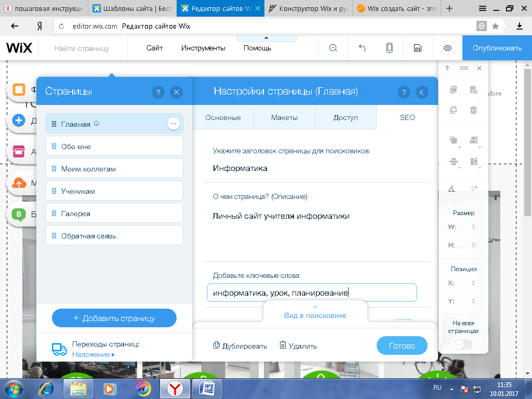532x399 pixels.
Task: Select the Галерея page
Action: (114, 214)
